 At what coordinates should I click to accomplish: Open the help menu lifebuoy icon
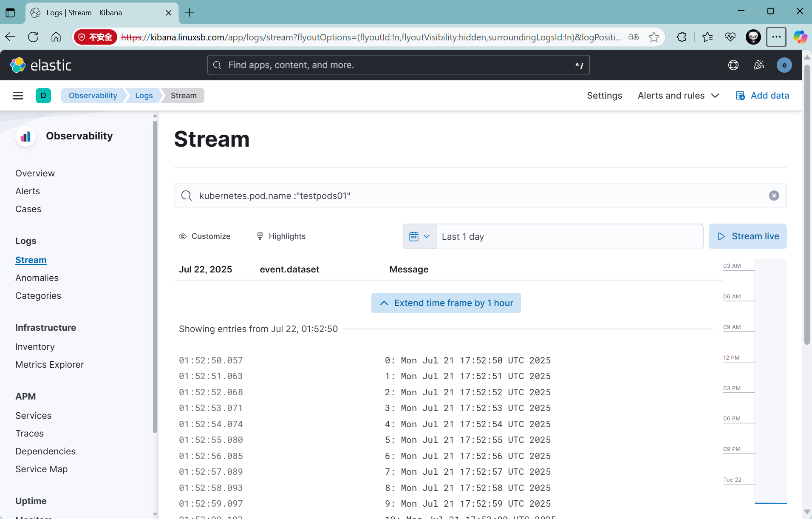point(733,65)
